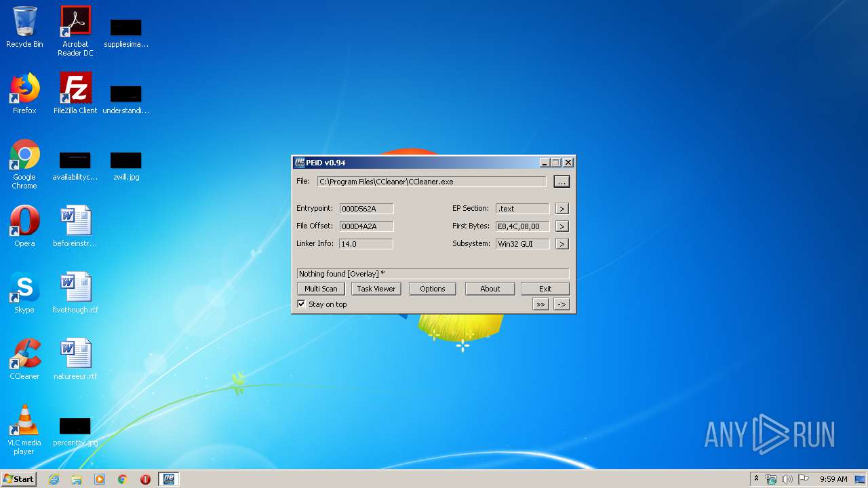Click the Subsystem Win32 GUI field
868x488 pixels.
[x=522, y=244]
